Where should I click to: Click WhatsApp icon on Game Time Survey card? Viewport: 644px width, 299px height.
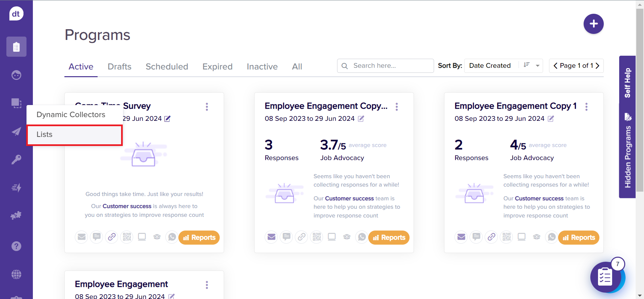pos(172,237)
